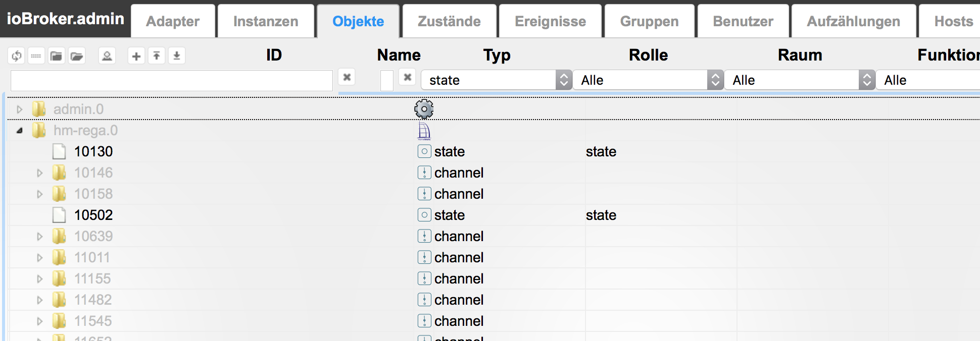Expand all nodes with the open-folder icon

pyautogui.click(x=77, y=55)
